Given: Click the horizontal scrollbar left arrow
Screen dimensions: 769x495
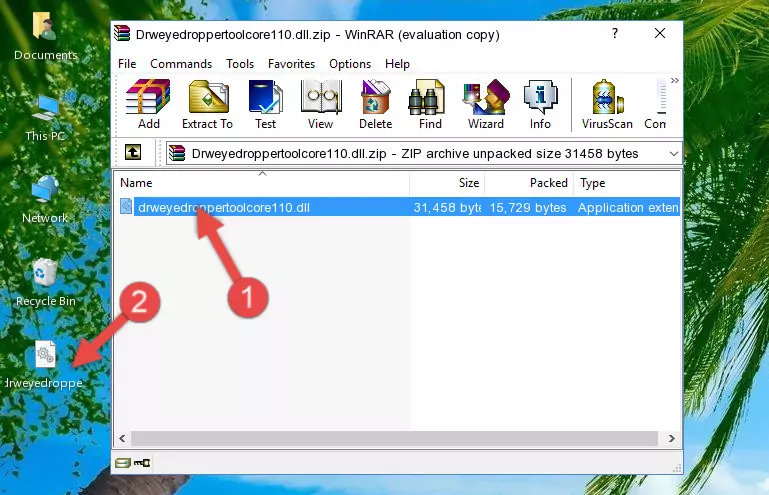Looking at the screenshot, I should click(123, 439).
